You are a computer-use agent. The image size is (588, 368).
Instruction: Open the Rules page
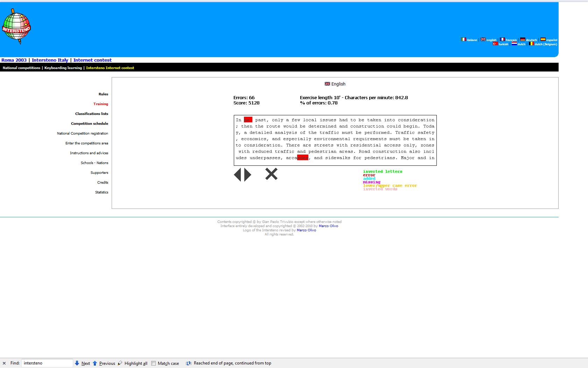(x=103, y=94)
